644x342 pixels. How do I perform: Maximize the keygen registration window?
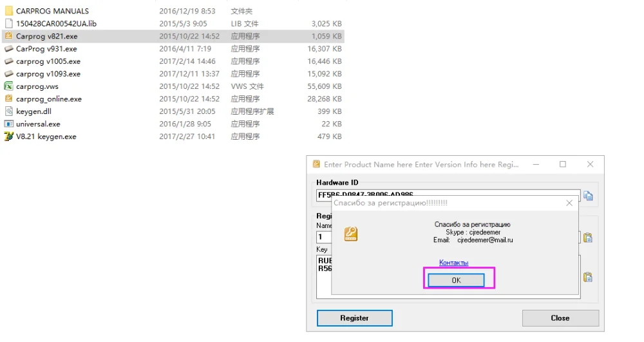coord(563,164)
